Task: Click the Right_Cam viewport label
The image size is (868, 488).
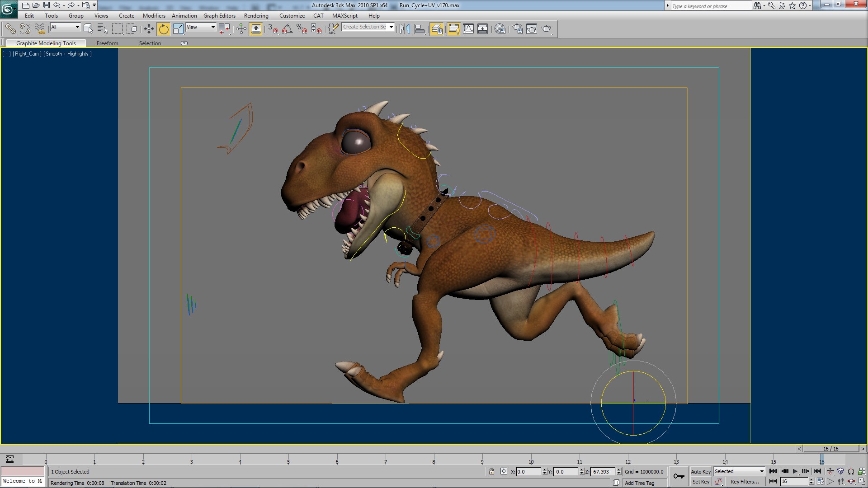Action: pyautogui.click(x=27, y=54)
